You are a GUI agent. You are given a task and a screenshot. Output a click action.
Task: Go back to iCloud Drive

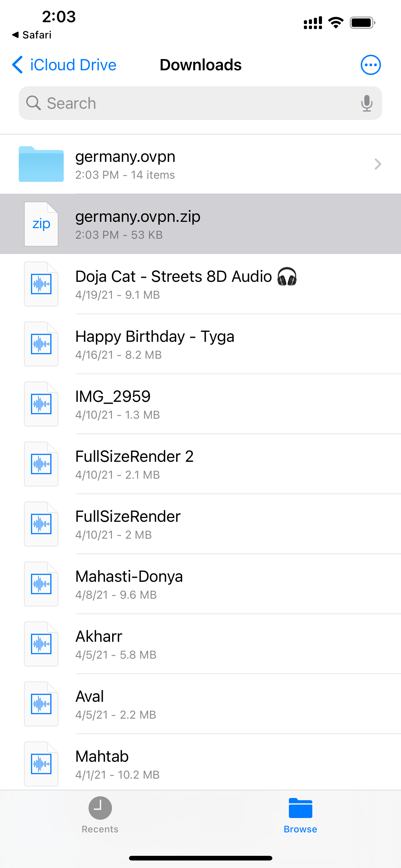pyautogui.click(x=64, y=65)
